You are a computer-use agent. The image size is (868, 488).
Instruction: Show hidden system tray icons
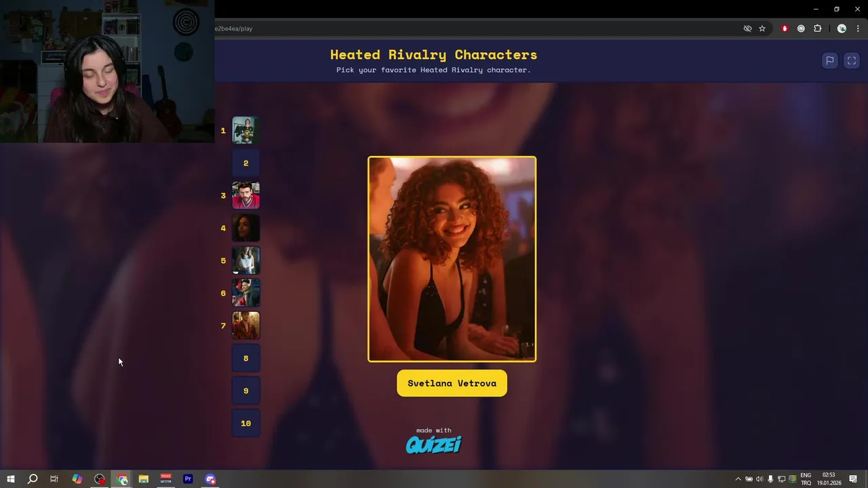738,479
